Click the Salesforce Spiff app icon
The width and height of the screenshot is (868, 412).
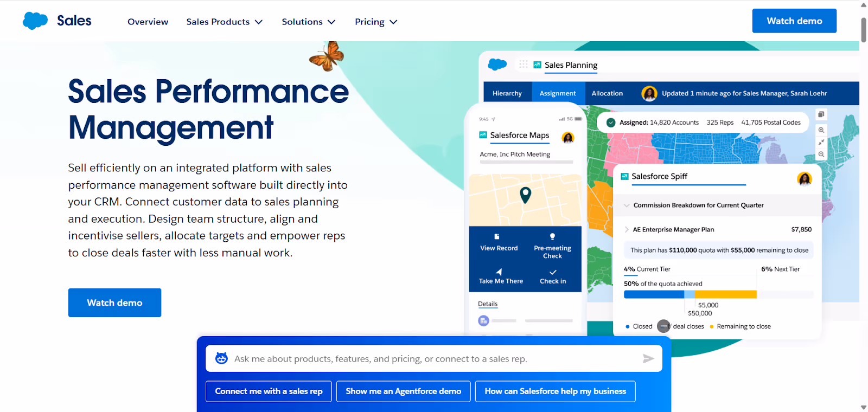(x=624, y=176)
